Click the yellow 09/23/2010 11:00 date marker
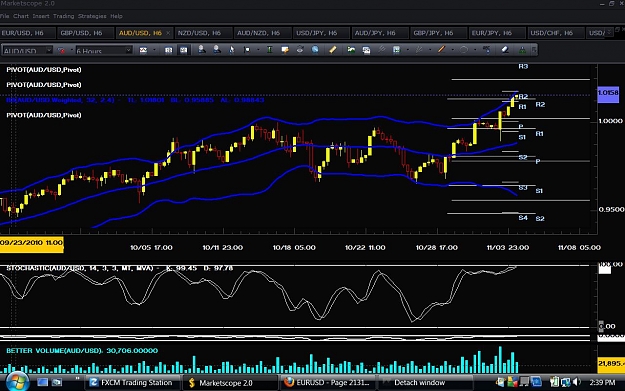 (x=31, y=244)
